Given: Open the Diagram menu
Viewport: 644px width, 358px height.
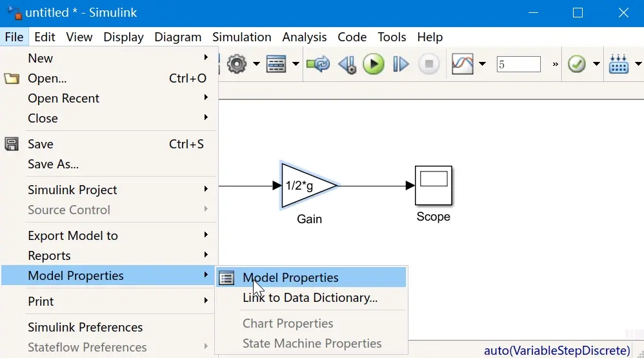Looking at the screenshot, I should (x=178, y=37).
